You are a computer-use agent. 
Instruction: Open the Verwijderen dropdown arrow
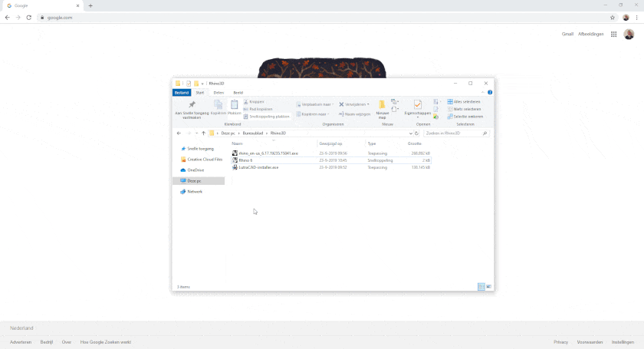(368, 104)
